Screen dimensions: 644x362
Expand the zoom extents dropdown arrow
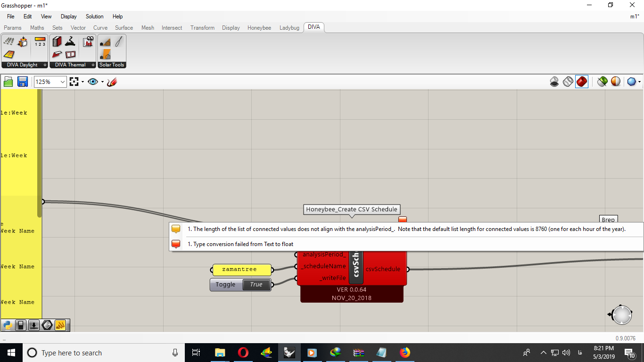coord(83,82)
